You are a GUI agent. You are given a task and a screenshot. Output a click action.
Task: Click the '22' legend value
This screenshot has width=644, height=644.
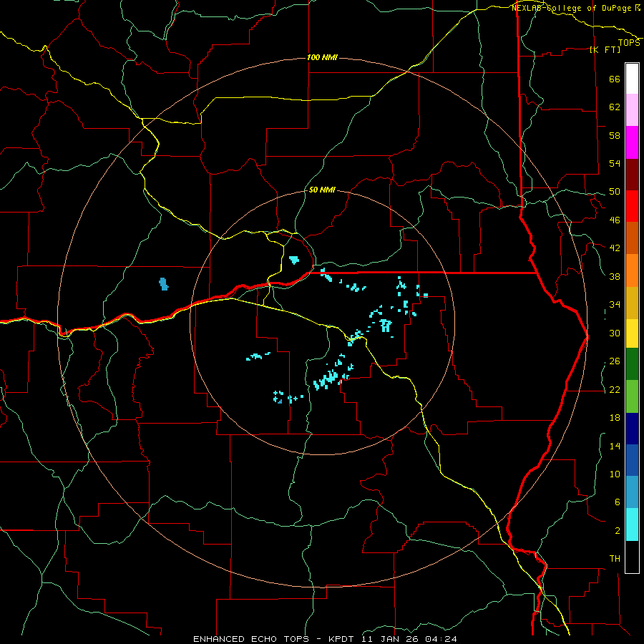click(615, 390)
